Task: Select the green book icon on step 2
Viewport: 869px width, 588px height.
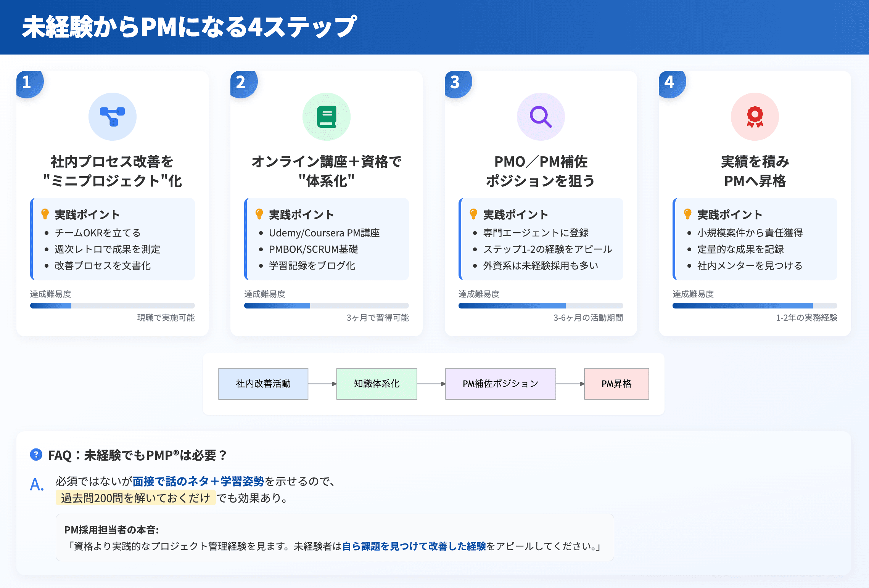Action: pyautogui.click(x=327, y=117)
